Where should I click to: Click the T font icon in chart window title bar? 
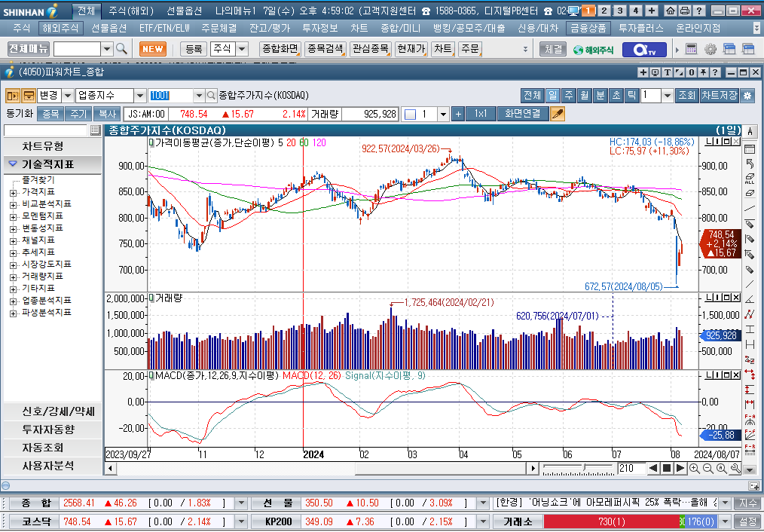click(667, 72)
